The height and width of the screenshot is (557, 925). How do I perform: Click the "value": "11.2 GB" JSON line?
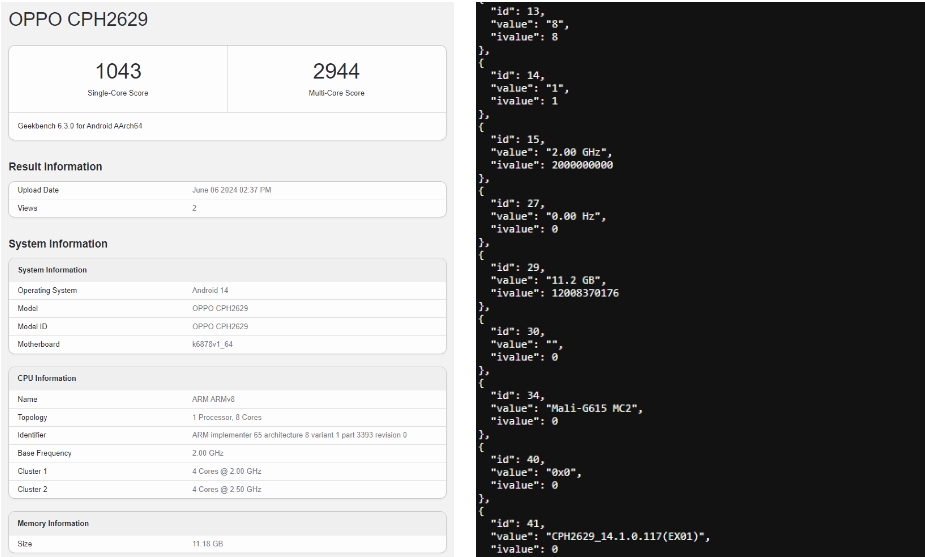(x=548, y=280)
